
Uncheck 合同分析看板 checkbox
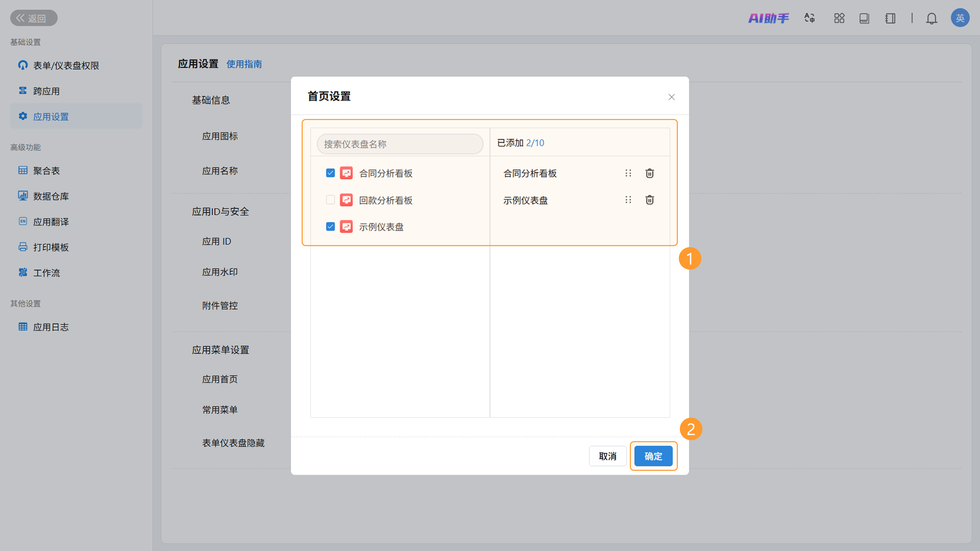tap(330, 173)
